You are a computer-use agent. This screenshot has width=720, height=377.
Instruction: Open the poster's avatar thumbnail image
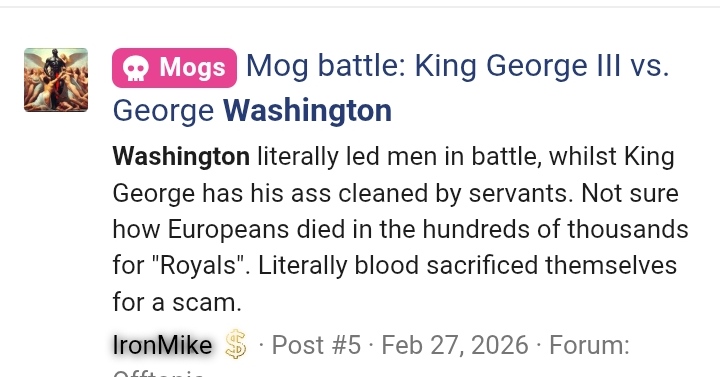tap(56, 79)
